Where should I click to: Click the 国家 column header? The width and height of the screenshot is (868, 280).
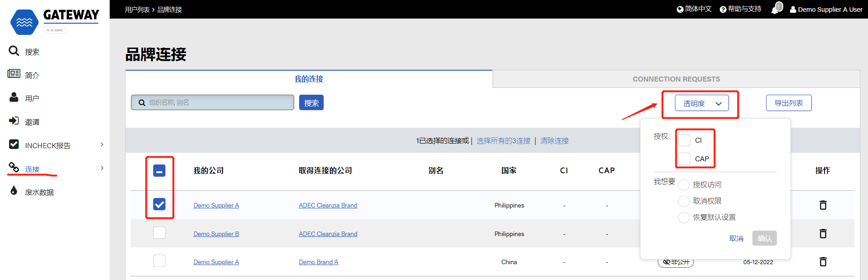[509, 171]
